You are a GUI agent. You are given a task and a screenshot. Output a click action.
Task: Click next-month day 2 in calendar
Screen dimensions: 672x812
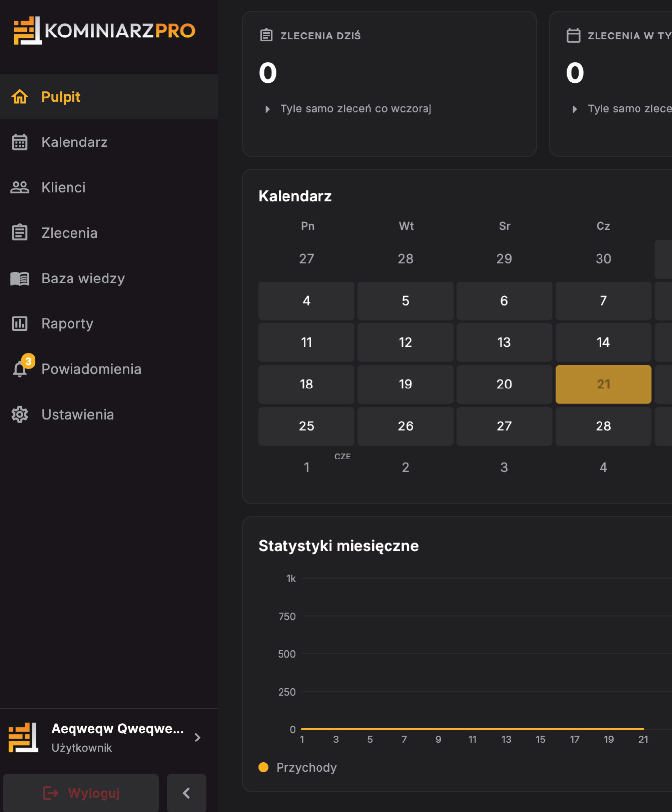405,467
